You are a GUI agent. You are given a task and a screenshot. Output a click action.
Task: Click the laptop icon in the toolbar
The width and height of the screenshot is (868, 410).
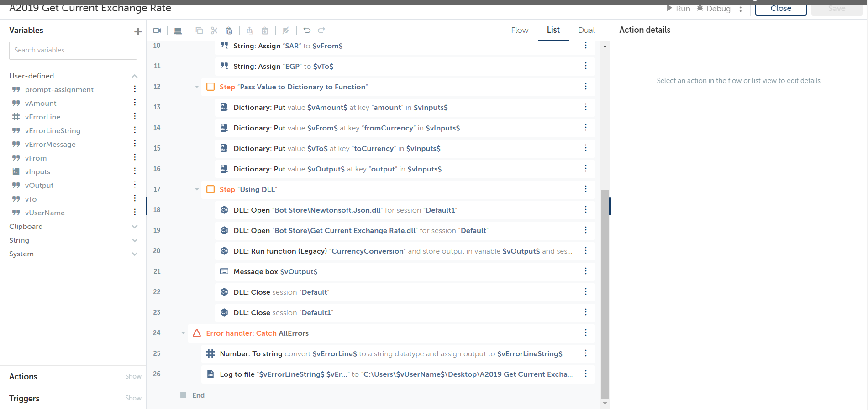click(x=178, y=31)
